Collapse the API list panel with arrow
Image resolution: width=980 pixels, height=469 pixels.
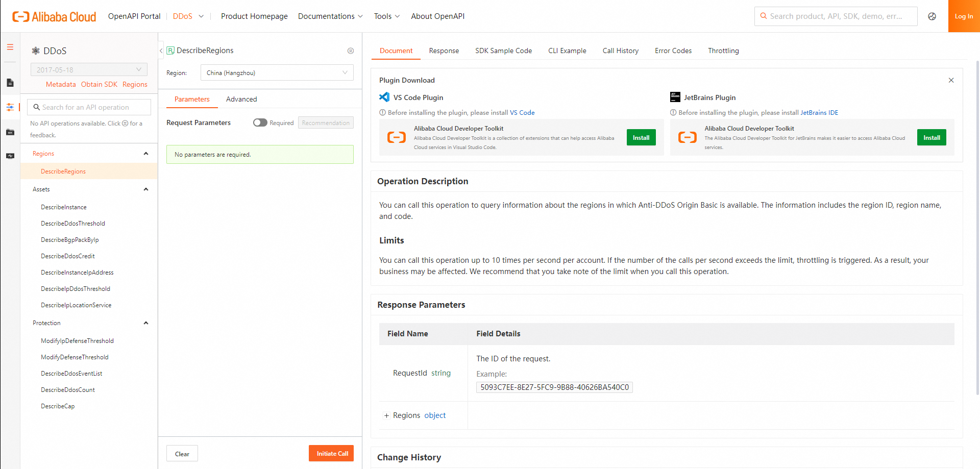click(x=161, y=51)
